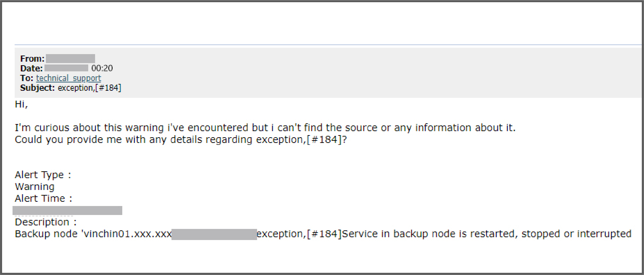Click the bold Date label

(31, 68)
